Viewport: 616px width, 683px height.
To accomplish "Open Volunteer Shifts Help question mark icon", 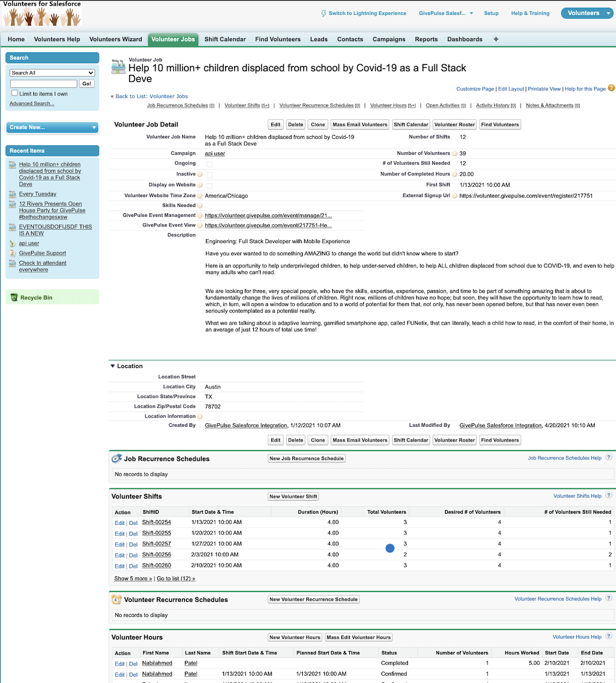I will coord(609,496).
